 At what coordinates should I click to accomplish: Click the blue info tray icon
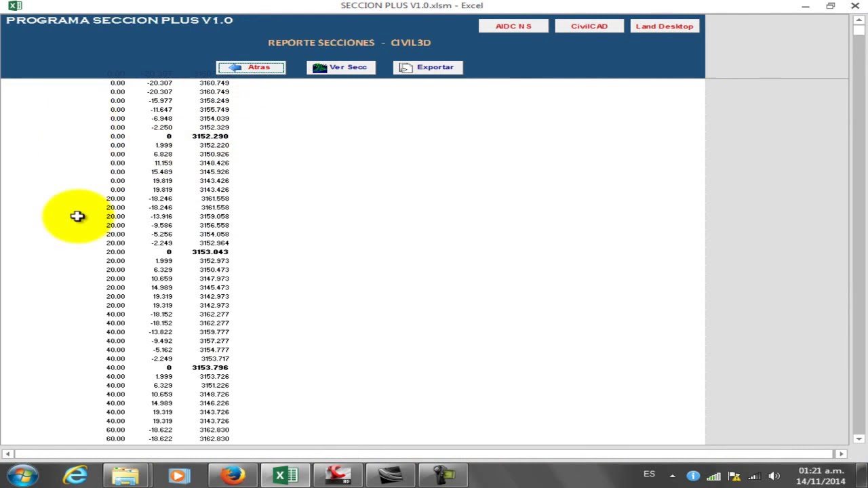[x=693, y=476]
